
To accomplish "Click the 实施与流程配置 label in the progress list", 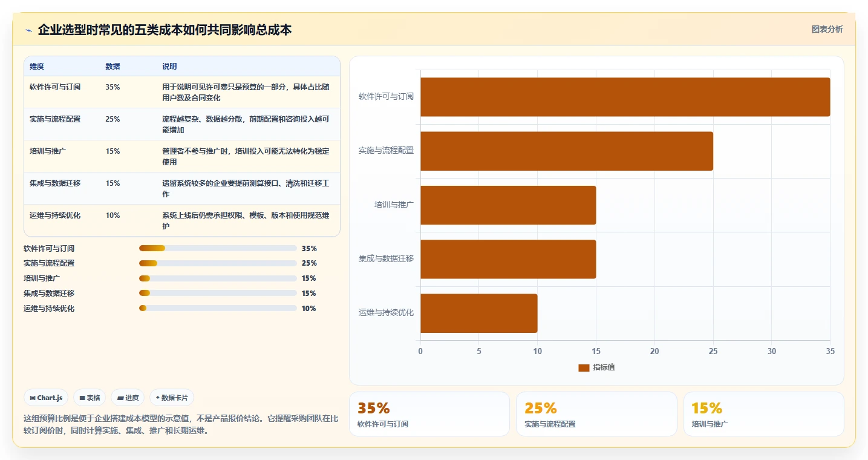I will [x=49, y=263].
